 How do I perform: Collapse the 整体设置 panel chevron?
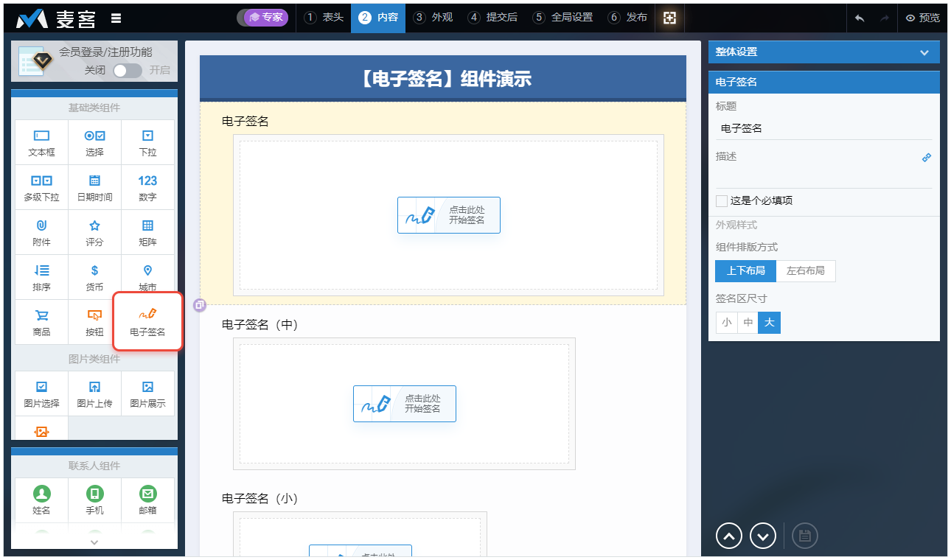[924, 52]
